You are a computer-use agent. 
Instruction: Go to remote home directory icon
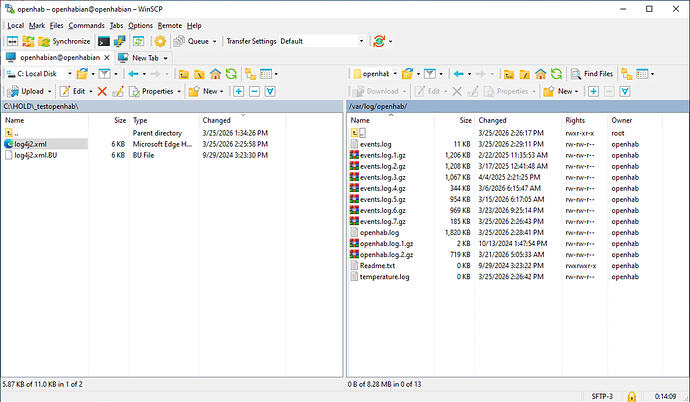tap(540, 74)
